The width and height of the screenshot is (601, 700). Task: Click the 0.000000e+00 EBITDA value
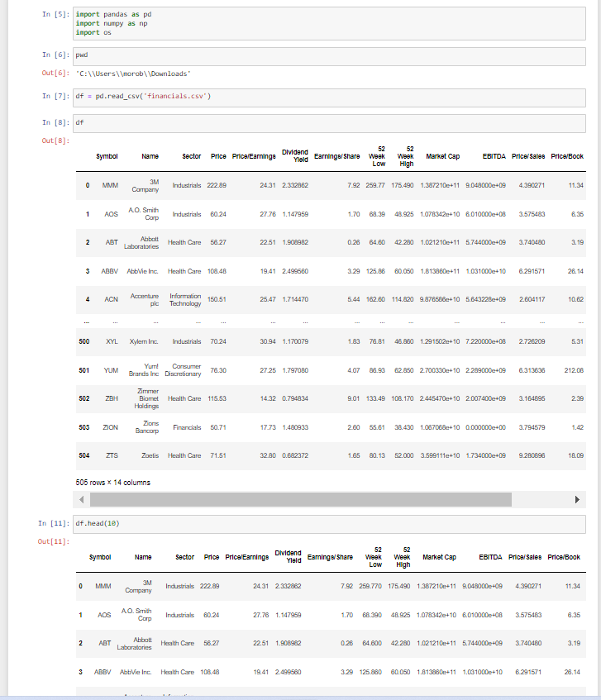(x=485, y=427)
